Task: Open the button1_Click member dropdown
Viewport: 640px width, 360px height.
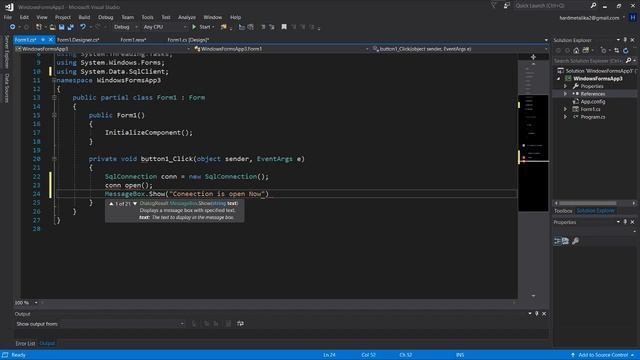Action: click(x=460, y=49)
